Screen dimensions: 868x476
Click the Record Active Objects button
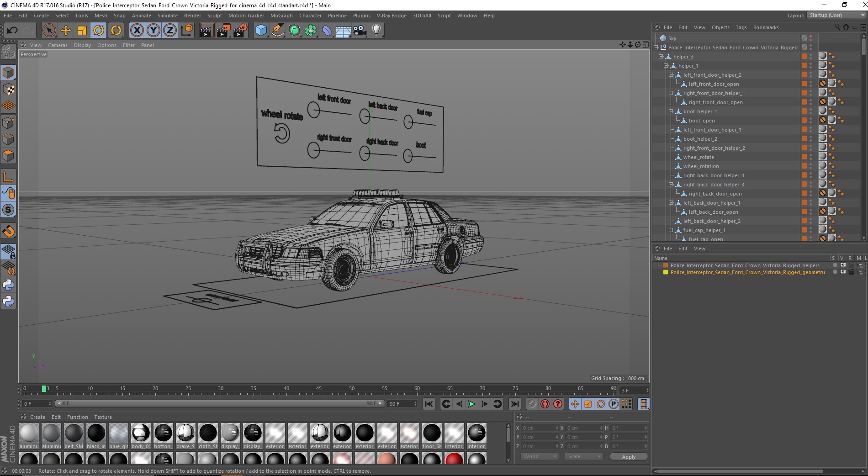tap(532, 404)
